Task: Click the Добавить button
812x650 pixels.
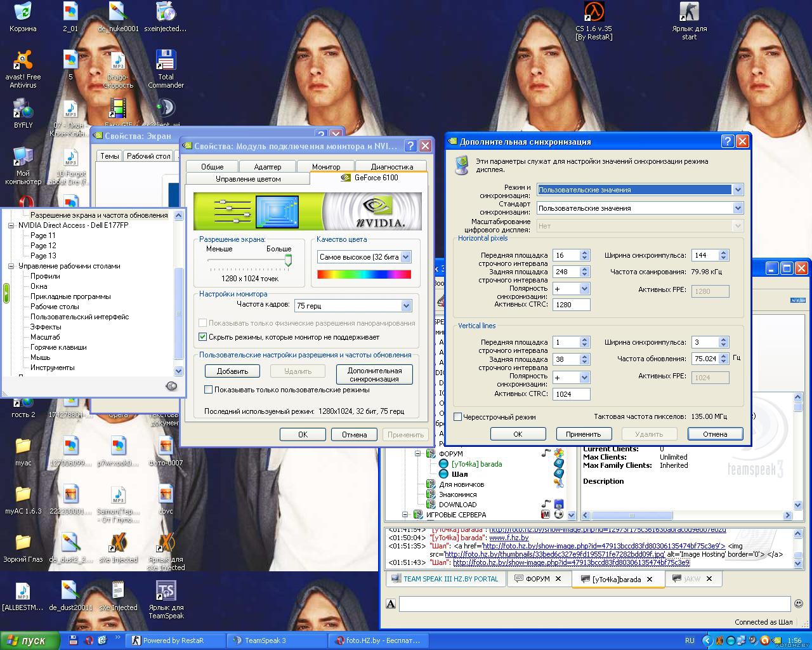Action: [x=232, y=371]
